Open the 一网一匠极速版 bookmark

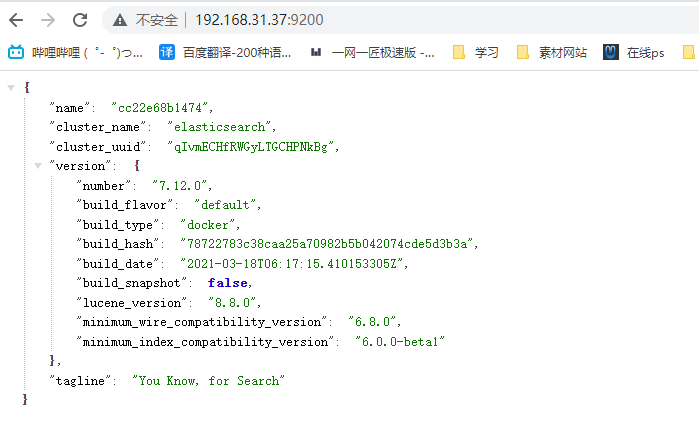coord(373,53)
